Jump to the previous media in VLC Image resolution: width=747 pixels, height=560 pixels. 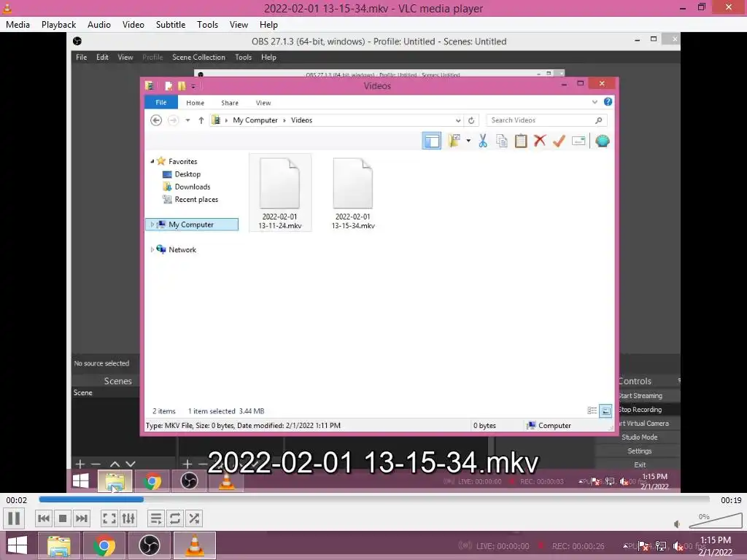[x=43, y=518]
